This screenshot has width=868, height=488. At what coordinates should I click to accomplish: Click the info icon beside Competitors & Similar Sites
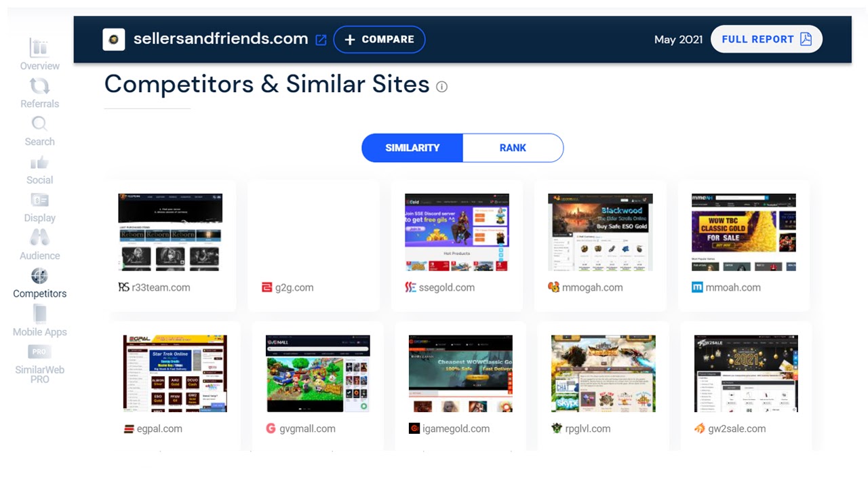coord(441,87)
